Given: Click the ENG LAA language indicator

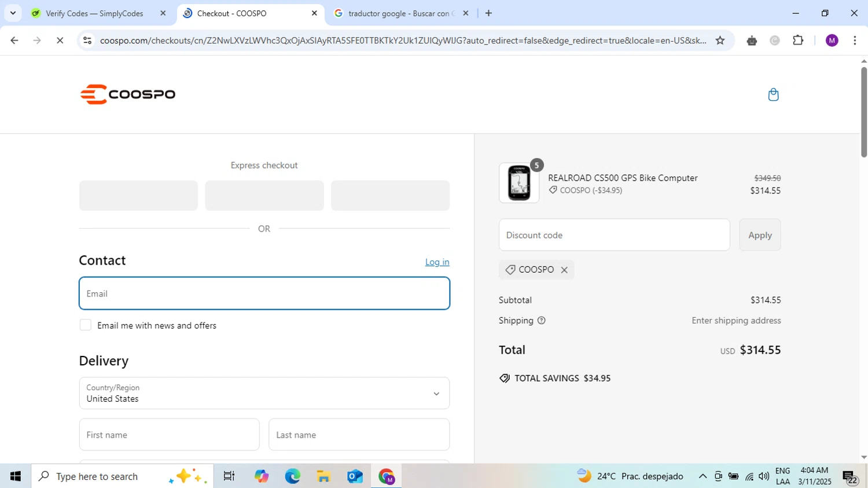Looking at the screenshot, I should [783, 476].
